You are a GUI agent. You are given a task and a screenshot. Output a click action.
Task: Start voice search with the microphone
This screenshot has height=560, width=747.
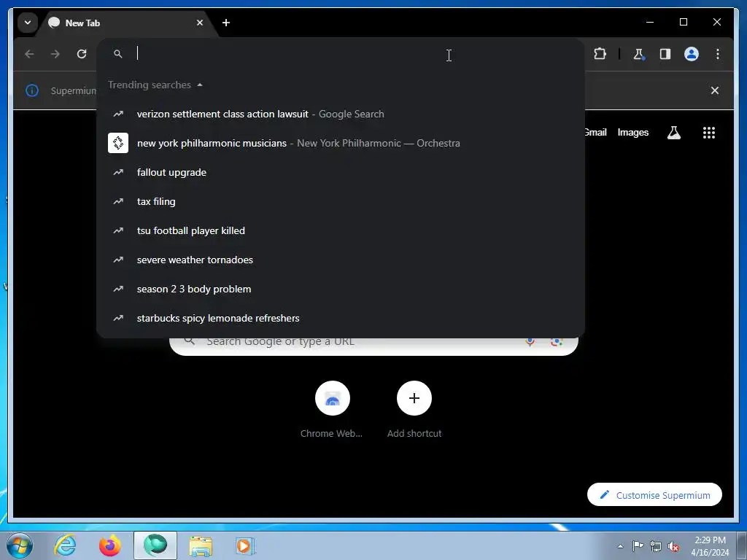pos(530,343)
